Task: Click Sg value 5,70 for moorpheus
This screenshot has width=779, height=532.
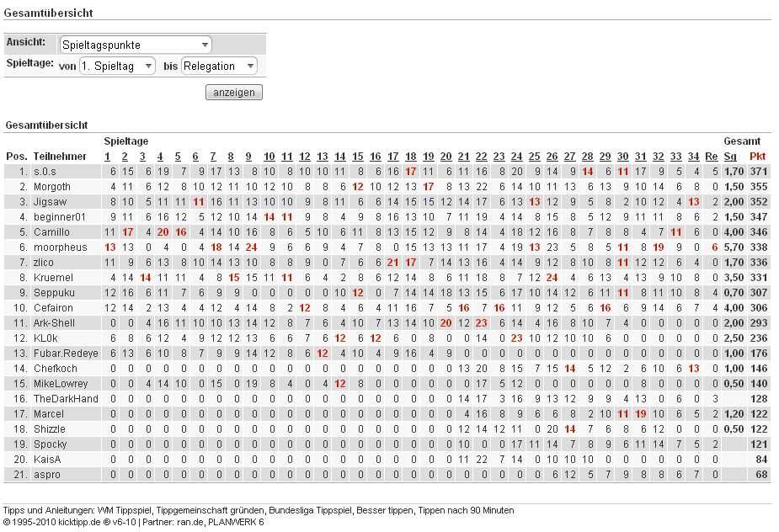Action: [x=734, y=247]
